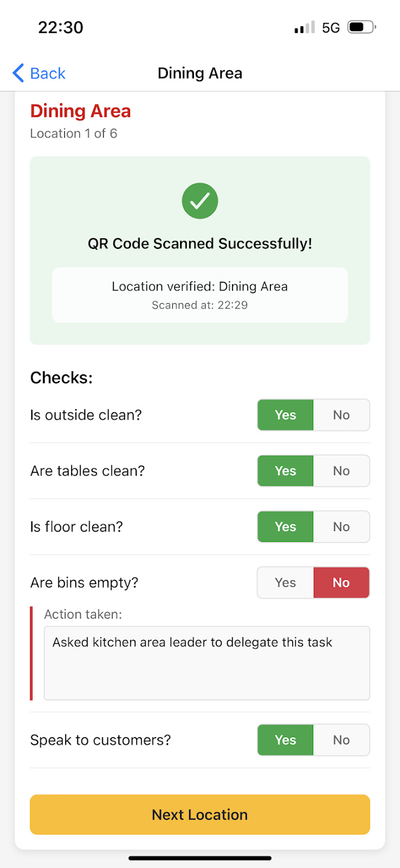
Task: Mark Yes for 'Is floor clean?'
Action: click(x=285, y=527)
